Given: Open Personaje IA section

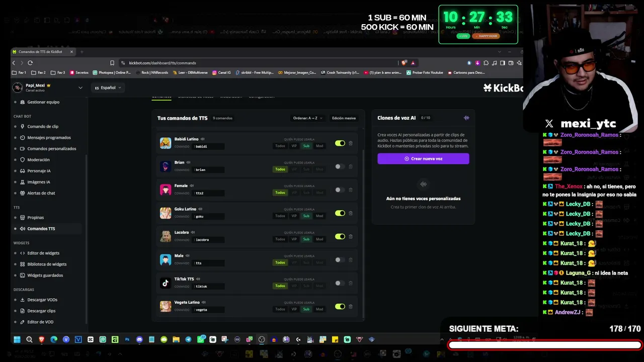Looking at the screenshot, I should coord(39,170).
